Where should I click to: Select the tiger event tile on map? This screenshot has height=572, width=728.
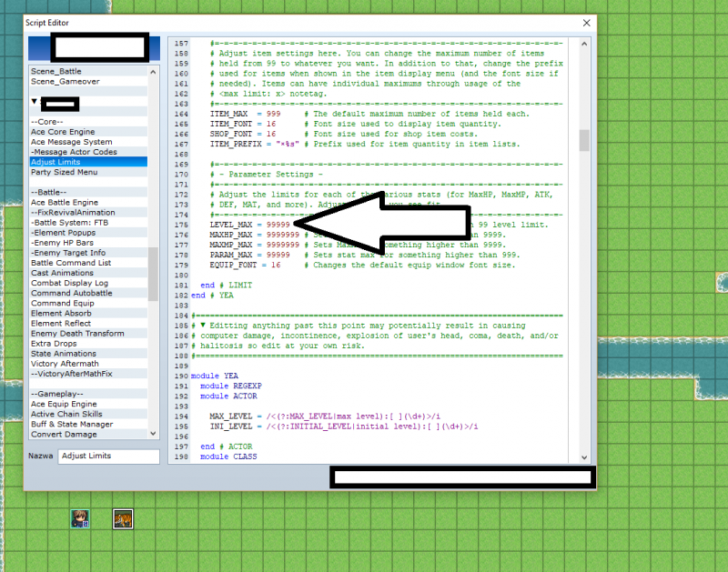[123, 518]
